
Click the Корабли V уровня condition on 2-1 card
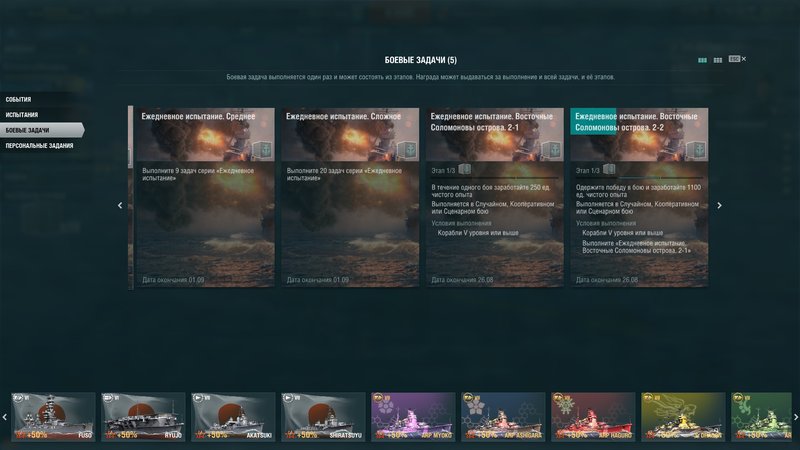478,233
